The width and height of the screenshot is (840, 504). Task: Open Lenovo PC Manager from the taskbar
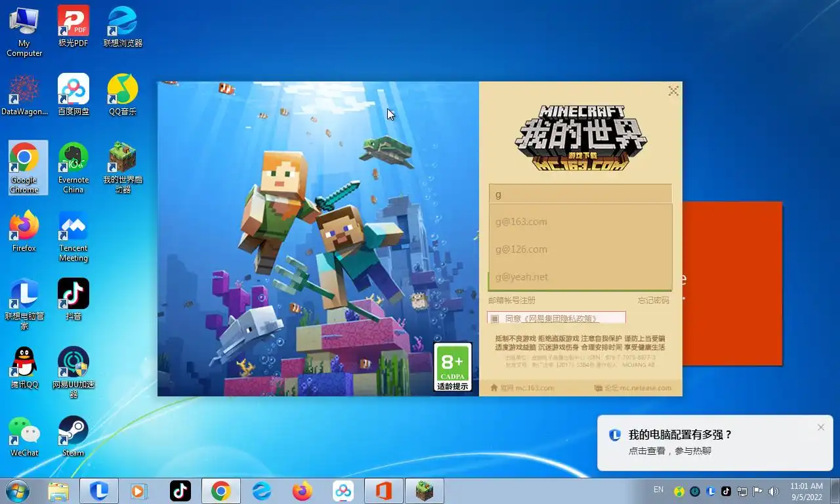99,491
